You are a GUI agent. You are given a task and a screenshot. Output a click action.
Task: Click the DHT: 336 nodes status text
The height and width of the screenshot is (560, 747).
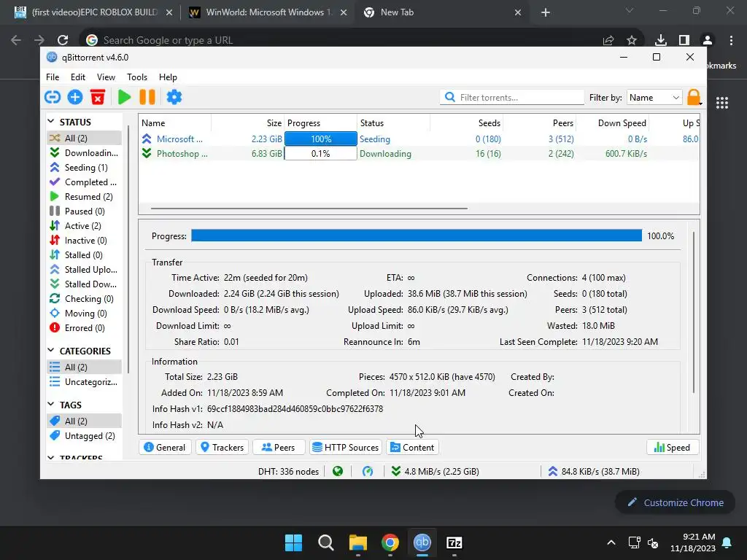coord(288,472)
